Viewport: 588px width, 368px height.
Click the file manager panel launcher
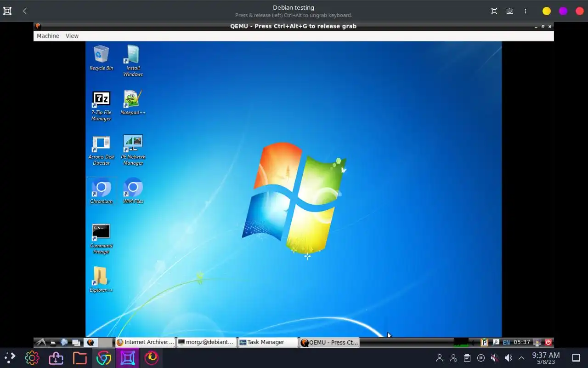click(x=53, y=342)
